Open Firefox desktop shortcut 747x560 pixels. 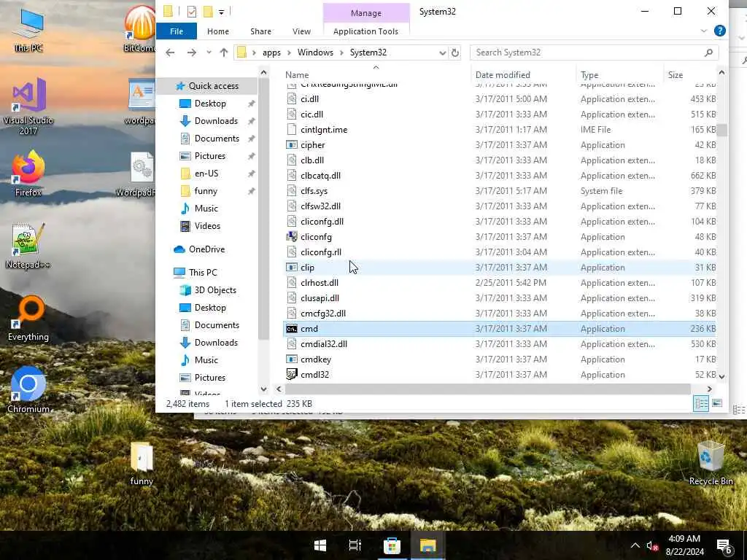28,174
